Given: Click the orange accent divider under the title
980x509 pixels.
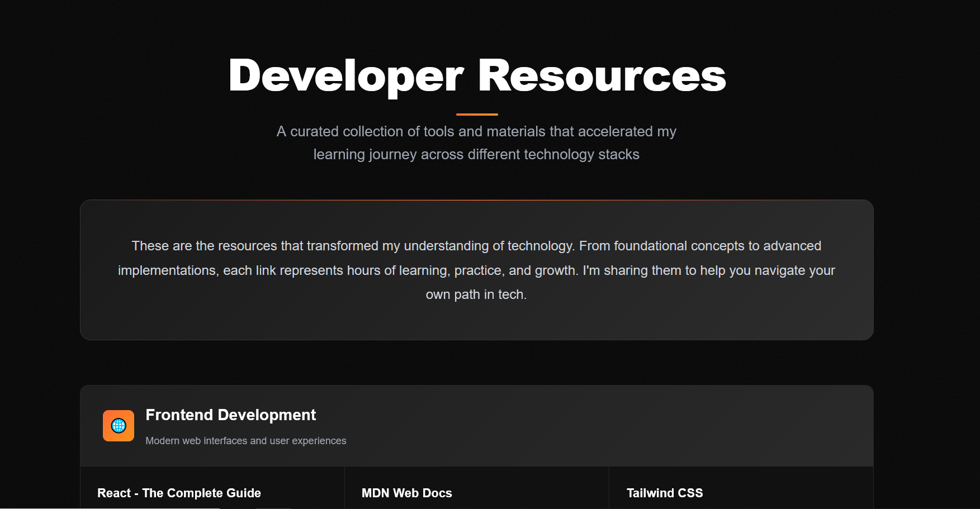Looking at the screenshot, I should click(477, 115).
